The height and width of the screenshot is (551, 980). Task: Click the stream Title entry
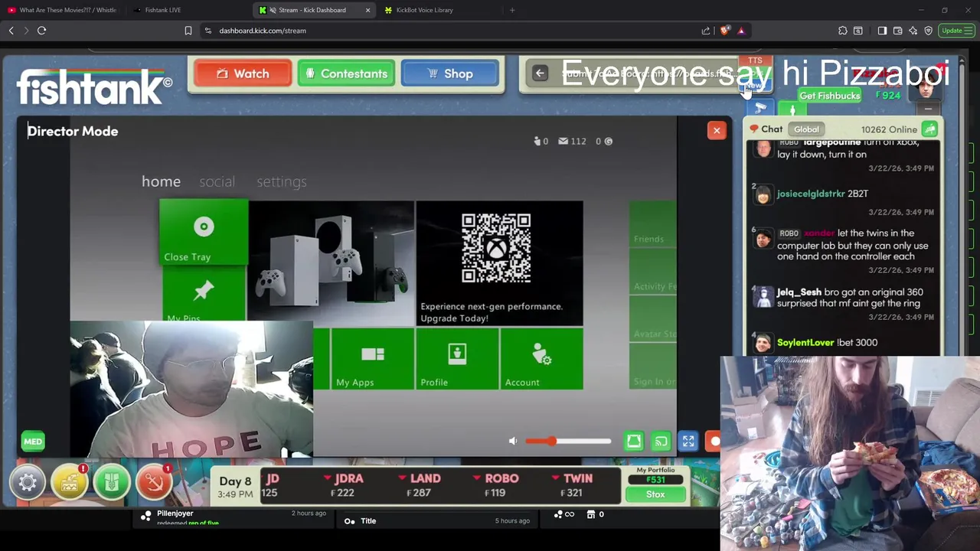pyautogui.click(x=436, y=521)
